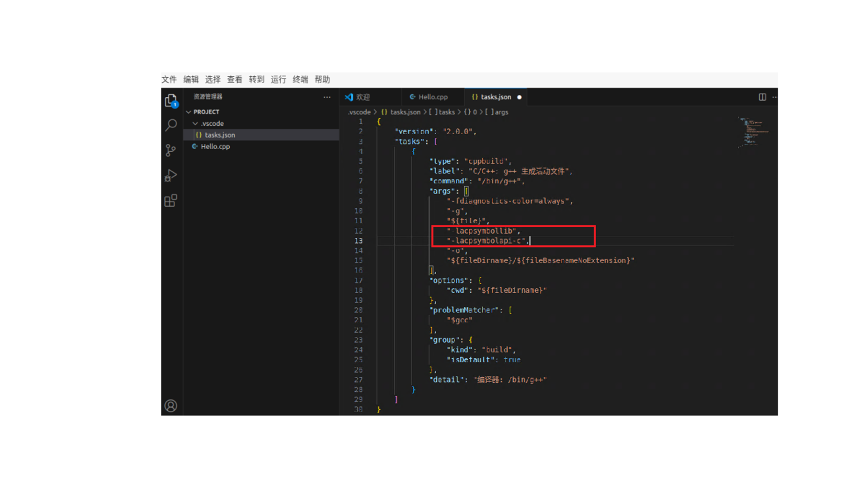Click the Accounts icon in activity bar
Viewport: 868px width, 488px height.
click(171, 406)
